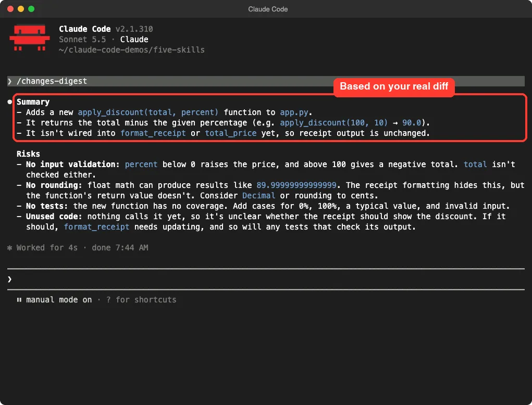Click the 'done 7:44 AM' timestamp
Screen dimensions: 532x405
[120, 248]
